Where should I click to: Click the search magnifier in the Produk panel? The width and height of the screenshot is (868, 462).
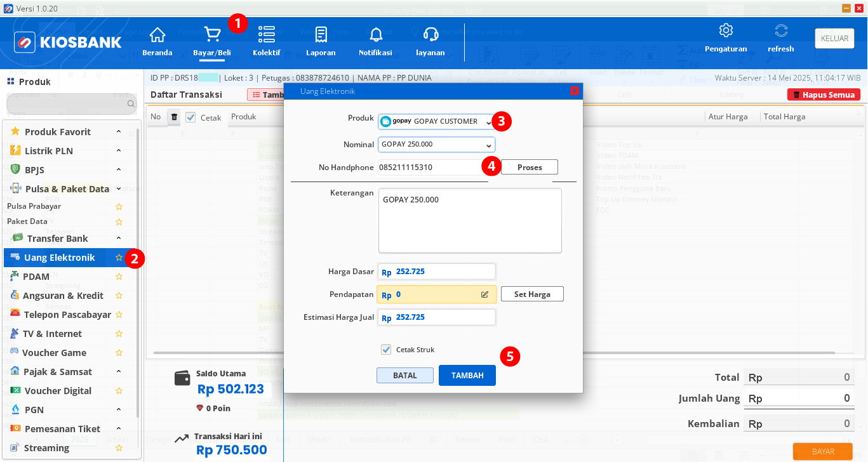point(130,103)
